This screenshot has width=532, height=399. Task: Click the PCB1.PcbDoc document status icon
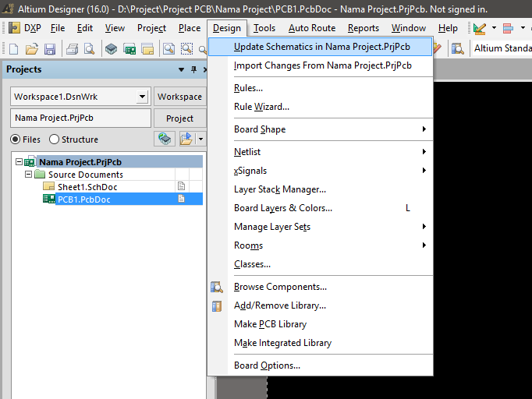click(x=182, y=199)
